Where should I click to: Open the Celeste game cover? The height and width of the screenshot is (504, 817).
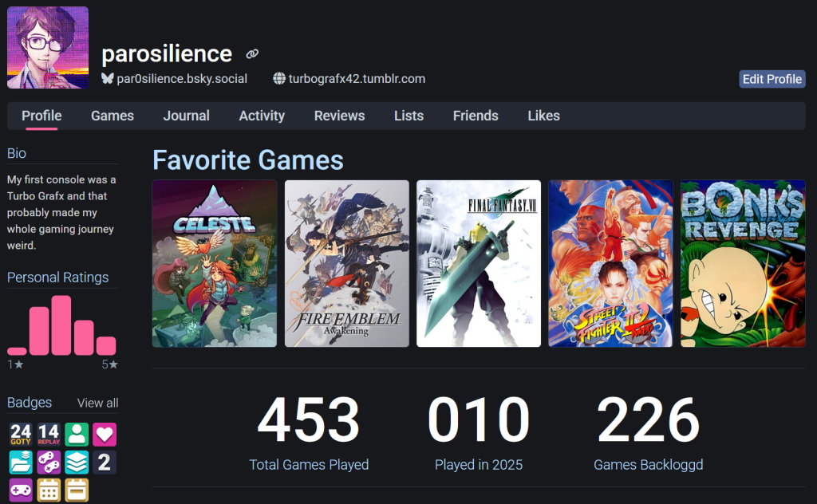pyautogui.click(x=215, y=263)
